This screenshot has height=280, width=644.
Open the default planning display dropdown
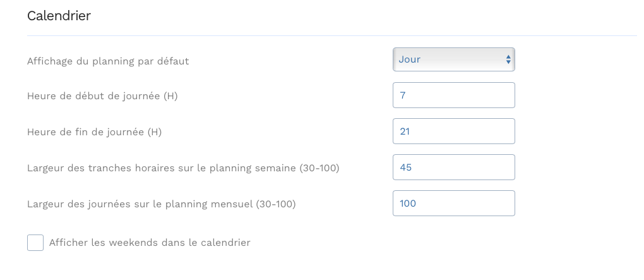pyautogui.click(x=453, y=59)
